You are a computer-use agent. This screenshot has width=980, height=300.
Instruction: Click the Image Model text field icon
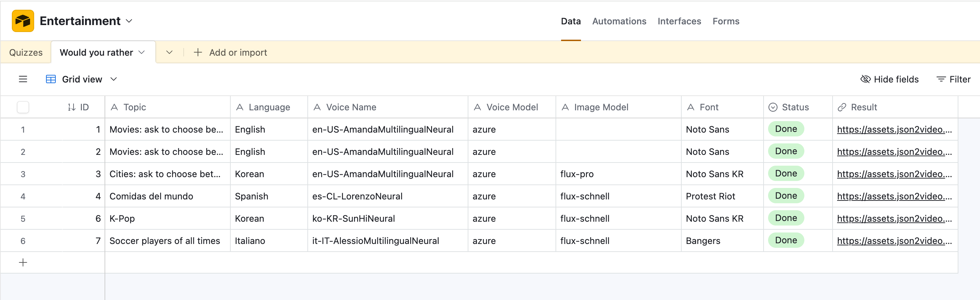tap(565, 107)
